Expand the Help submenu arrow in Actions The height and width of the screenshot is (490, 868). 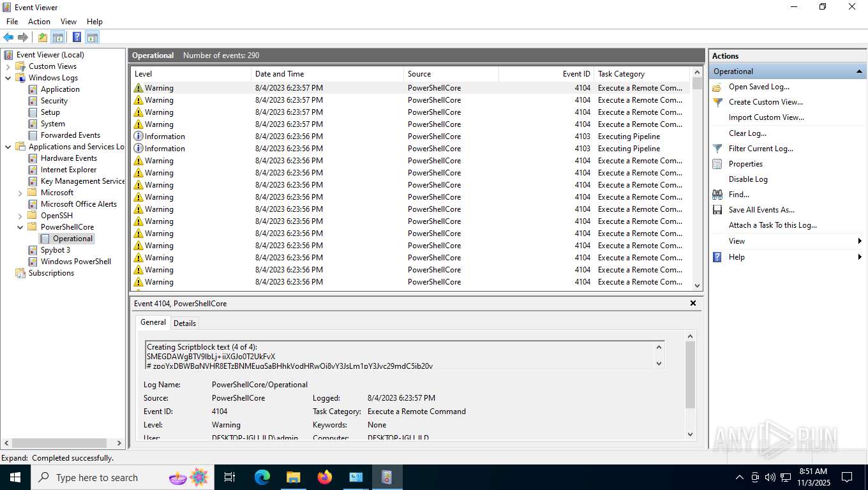click(860, 257)
